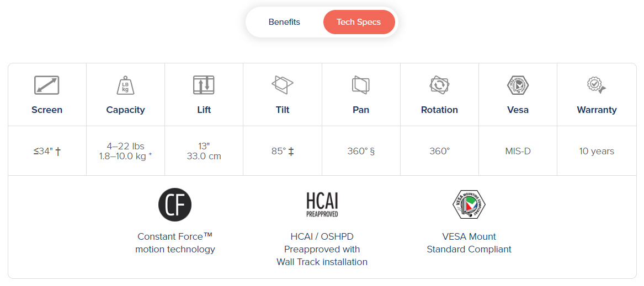Screen dimensions: 644x286
Task: Click the Warranty badge icon
Action: (596, 85)
